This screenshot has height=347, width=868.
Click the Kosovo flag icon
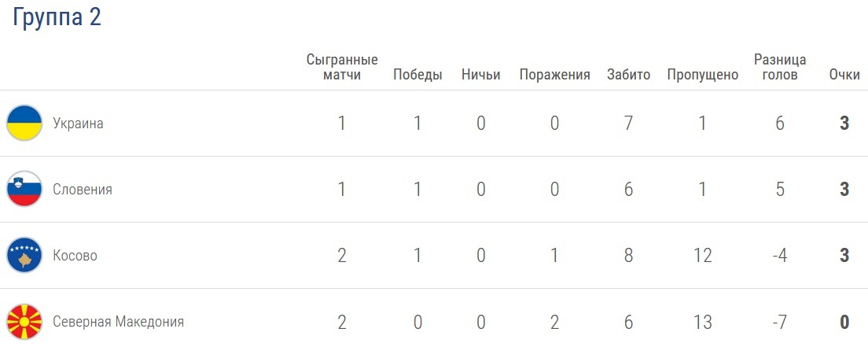(x=24, y=256)
